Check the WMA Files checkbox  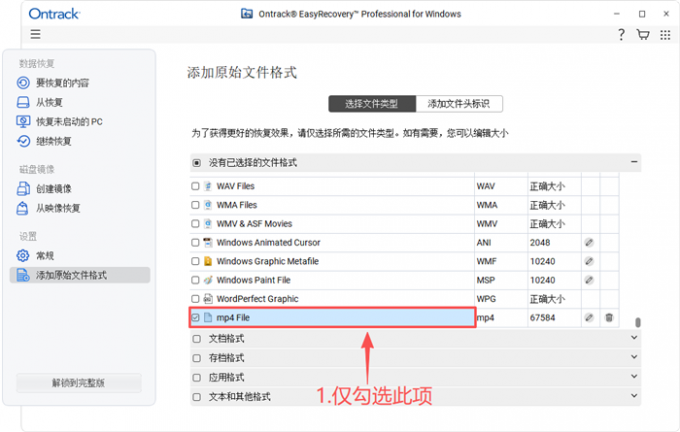(x=195, y=205)
